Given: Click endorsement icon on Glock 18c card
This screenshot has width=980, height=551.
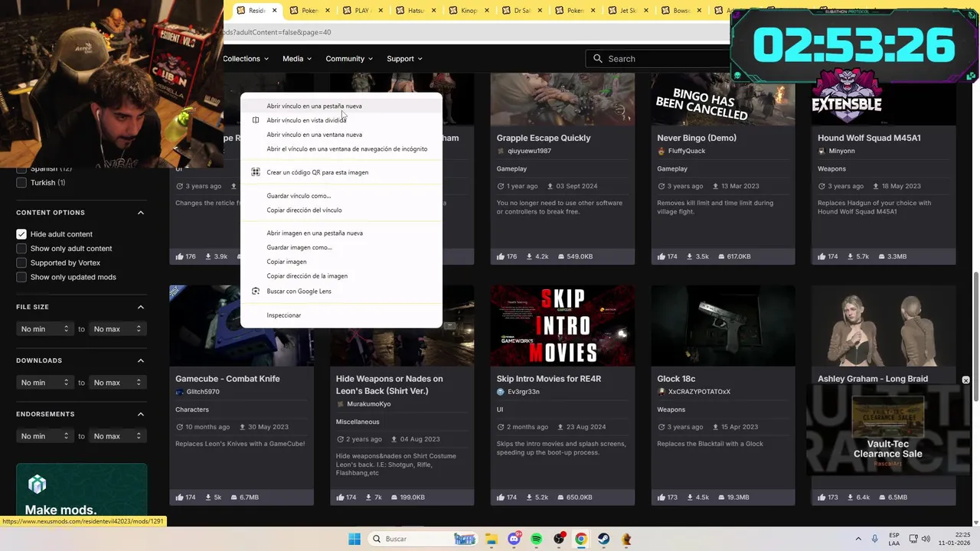Looking at the screenshot, I should click(661, 497).
